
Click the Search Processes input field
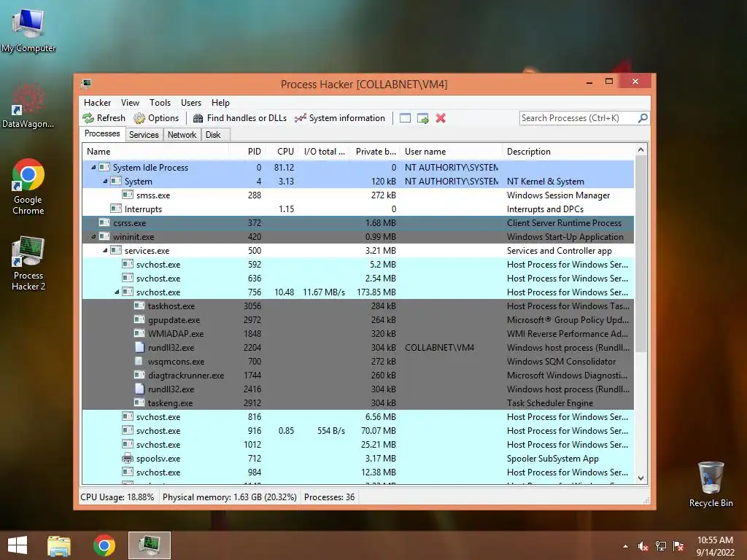578,118
